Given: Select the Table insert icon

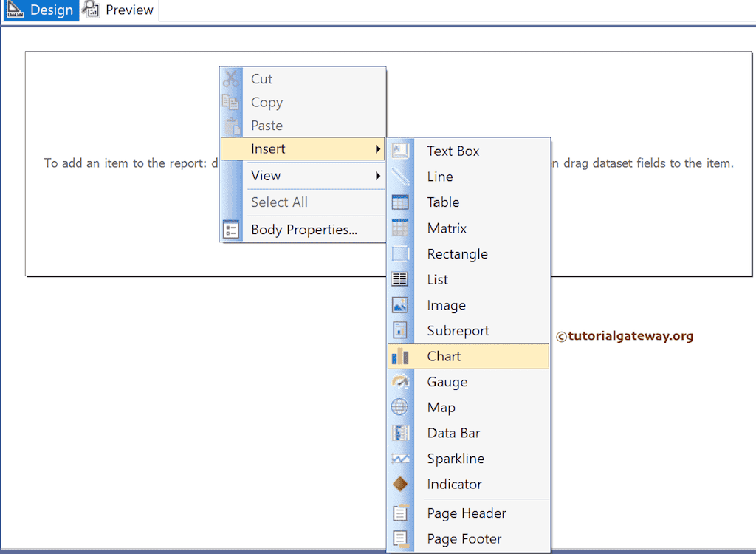Looking at the screenshot, I should 400,202.
